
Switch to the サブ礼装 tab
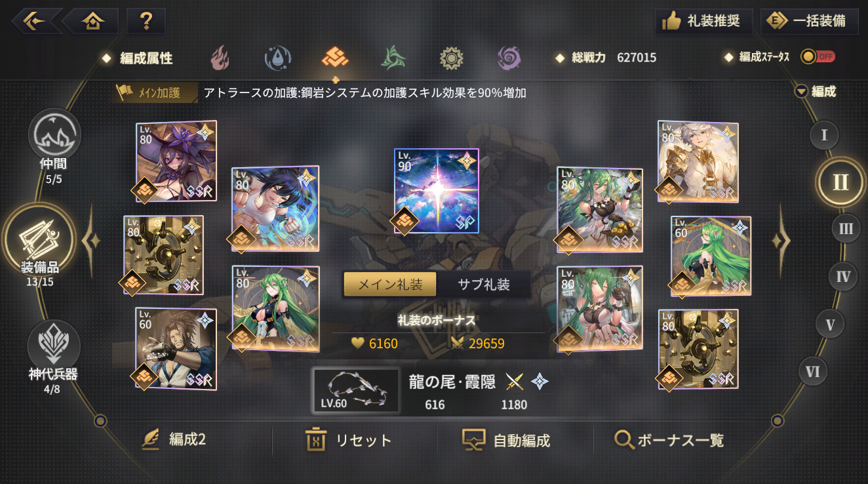(484, 285)
